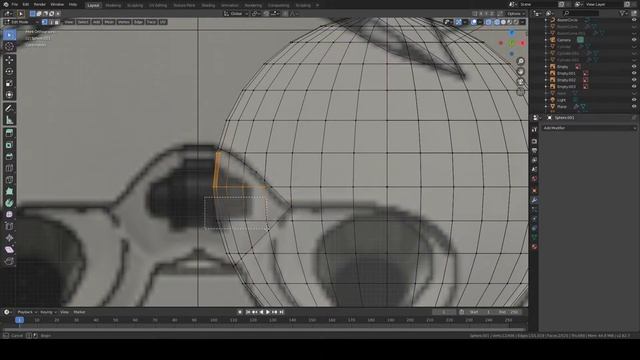The width and height of the screenshot is (640, 360).
Task: Hide the Empty object in outliner
Action: [634, 67]
